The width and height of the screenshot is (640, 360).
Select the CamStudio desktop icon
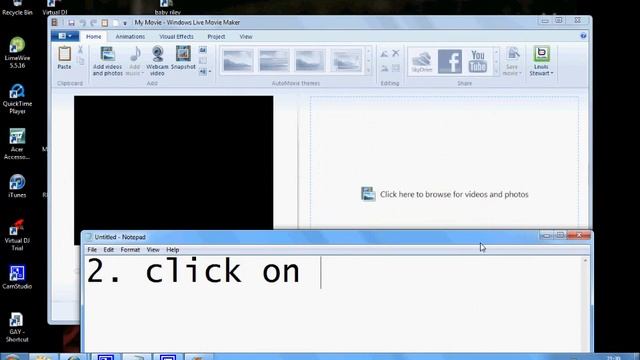click(x=17, y=277)
